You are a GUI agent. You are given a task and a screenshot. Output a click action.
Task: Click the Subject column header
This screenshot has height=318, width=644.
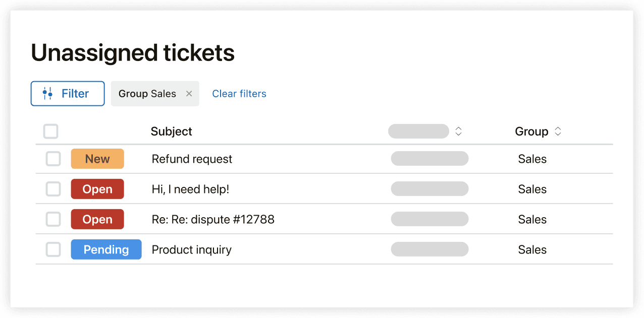[171, 131]
